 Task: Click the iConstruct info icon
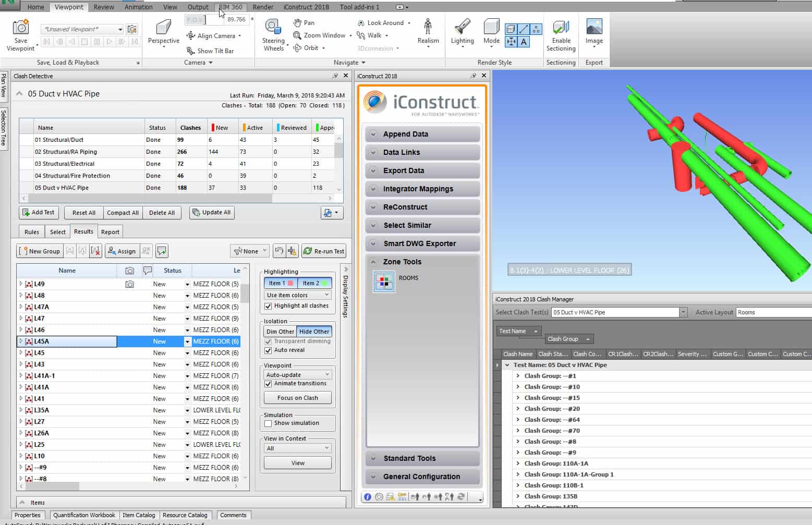[x=368, y=497]
